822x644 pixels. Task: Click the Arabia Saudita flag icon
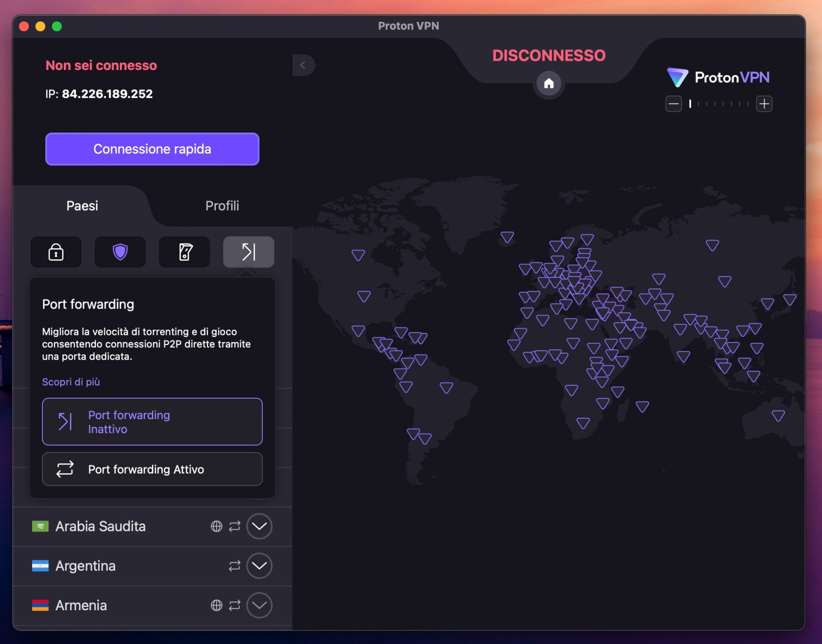40,526
